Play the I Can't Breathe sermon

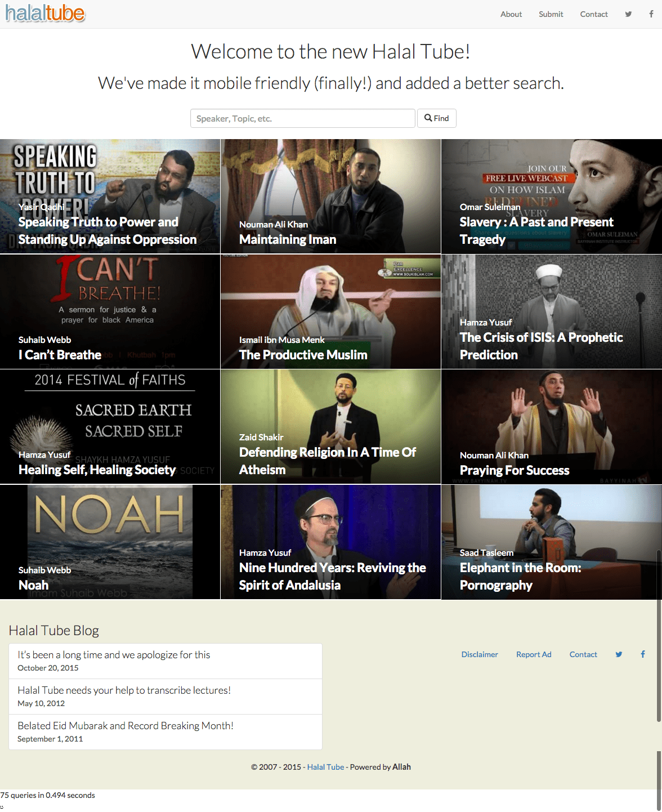[x=110, y=311]
